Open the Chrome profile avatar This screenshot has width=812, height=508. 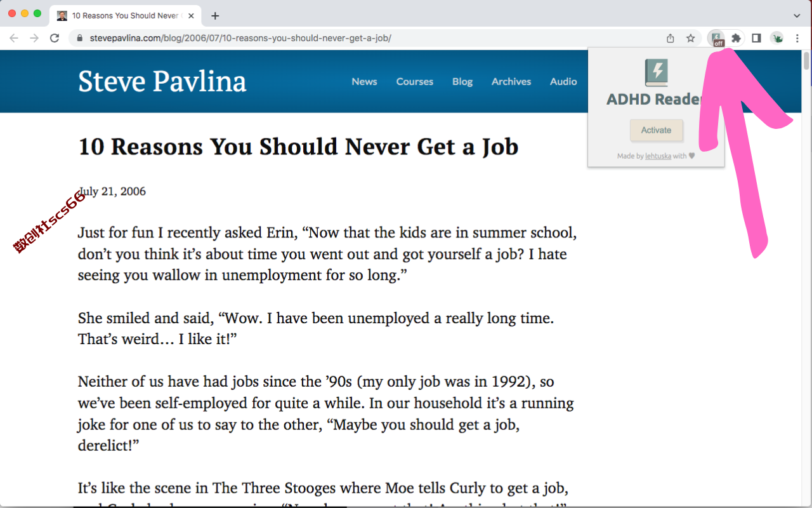[777, 38]
